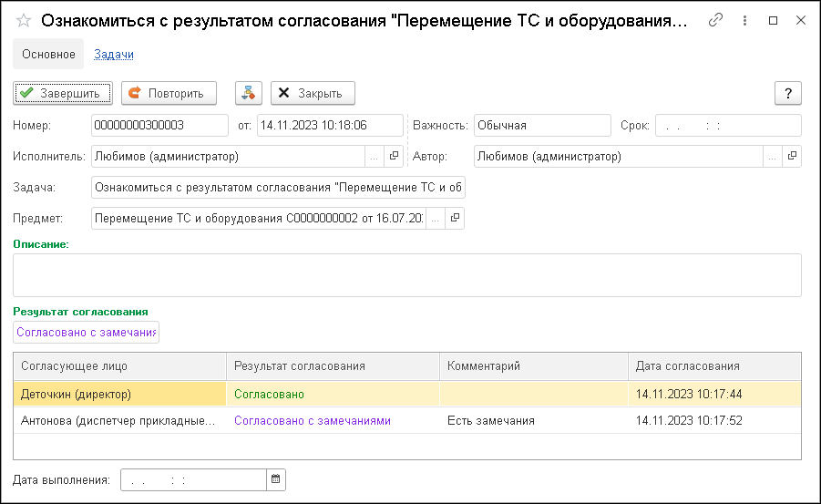
Task: Click the Предмет field Перемещение ТС
Action: click(x=259, y=218)
